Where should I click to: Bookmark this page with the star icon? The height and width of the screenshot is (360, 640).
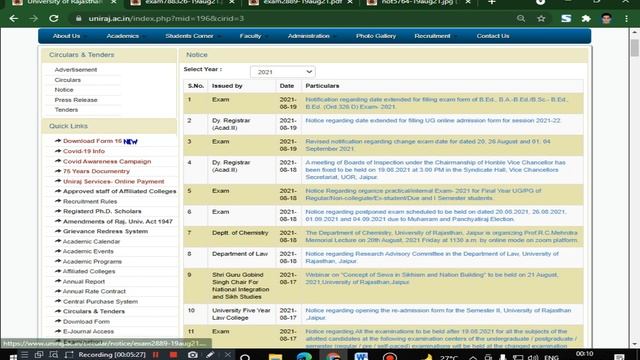pos(541,19)
